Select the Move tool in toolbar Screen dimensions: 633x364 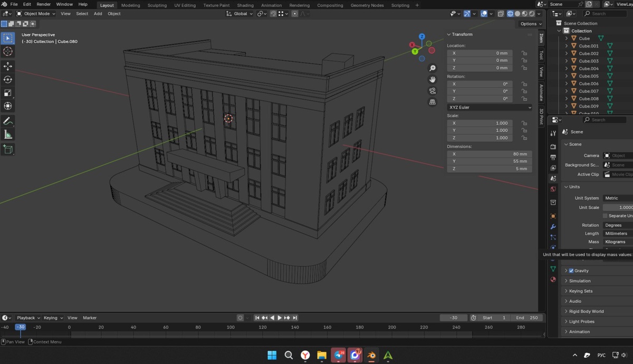[x=8, y=66]
